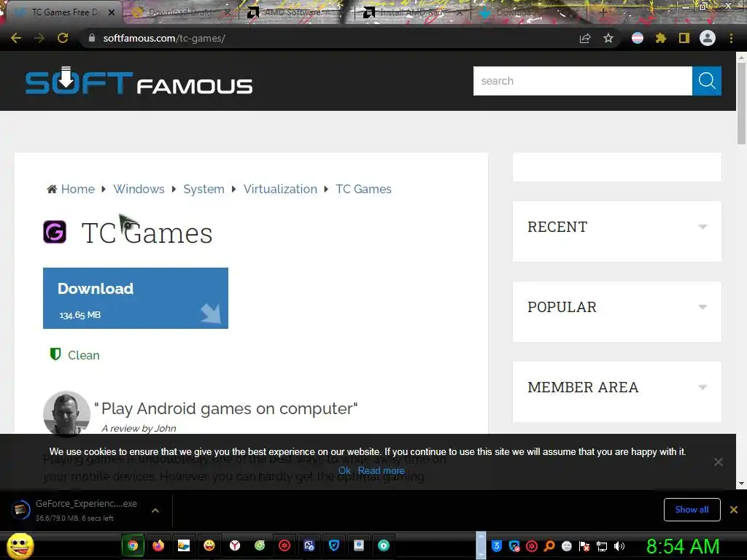Click the Soft Famous site logo
The image size is (747, 560).
coord(139,81)
